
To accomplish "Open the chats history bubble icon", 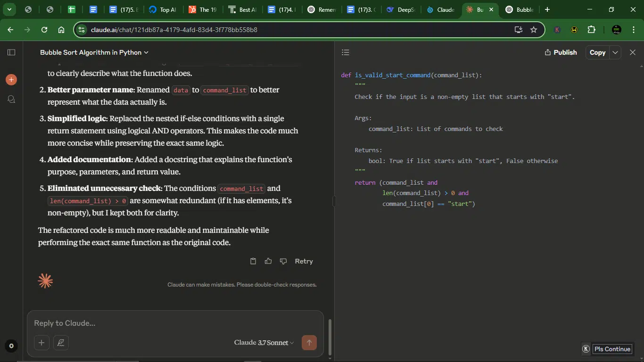I will [11, 99].
